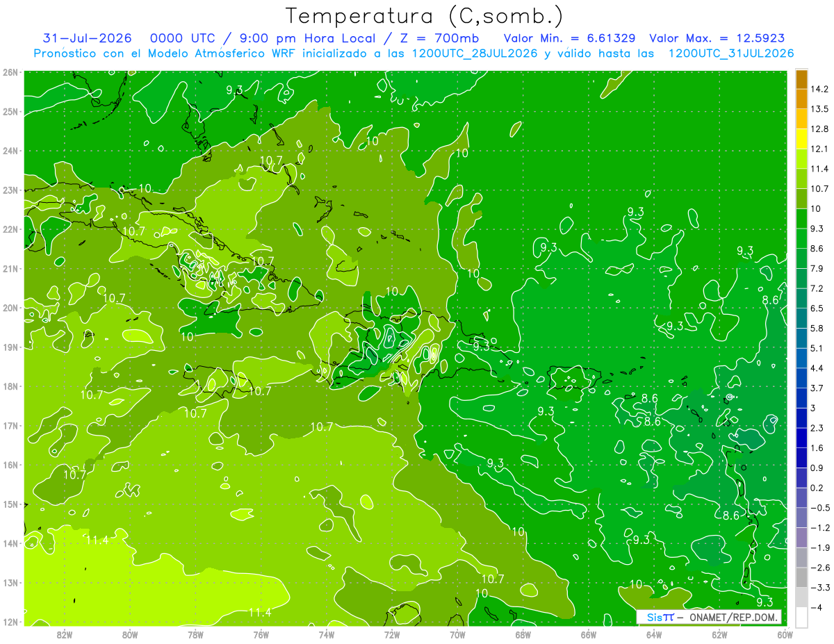Click the "74W" longitude axis label
The height and width of the screenshot is (644, 834).
[327, 634]
